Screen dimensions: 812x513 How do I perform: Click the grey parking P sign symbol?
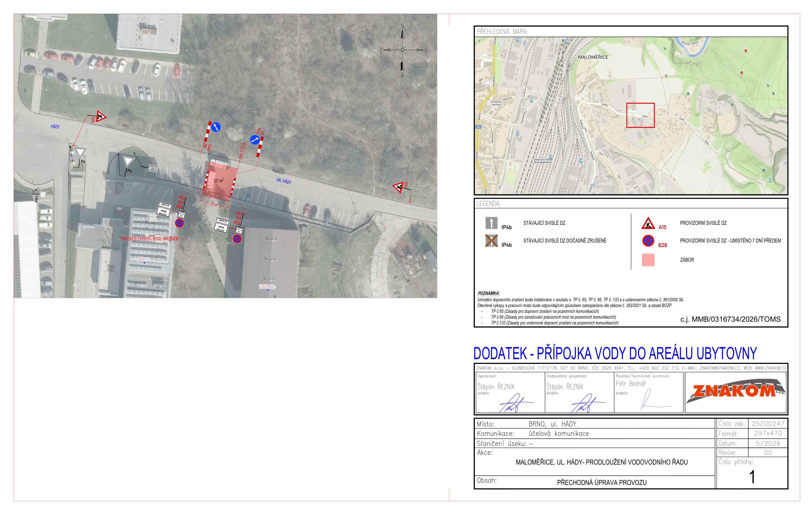pyautogui.click(x=153, y=168)
